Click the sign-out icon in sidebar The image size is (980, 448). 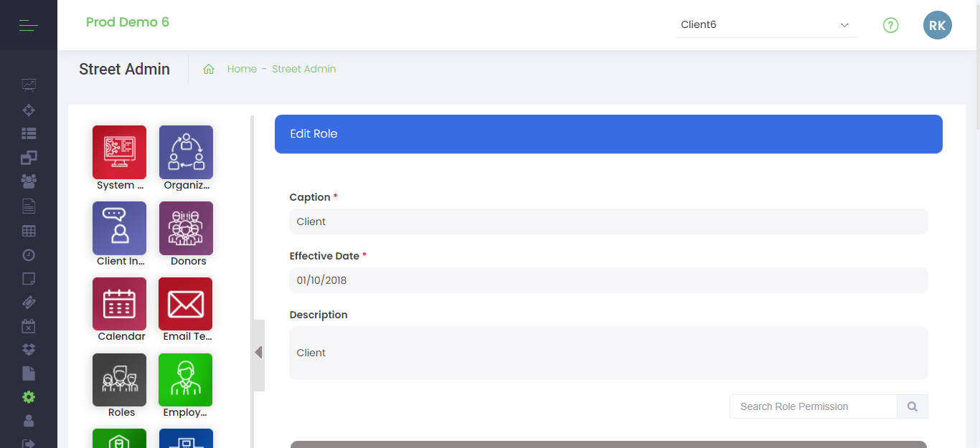point(29,443)
